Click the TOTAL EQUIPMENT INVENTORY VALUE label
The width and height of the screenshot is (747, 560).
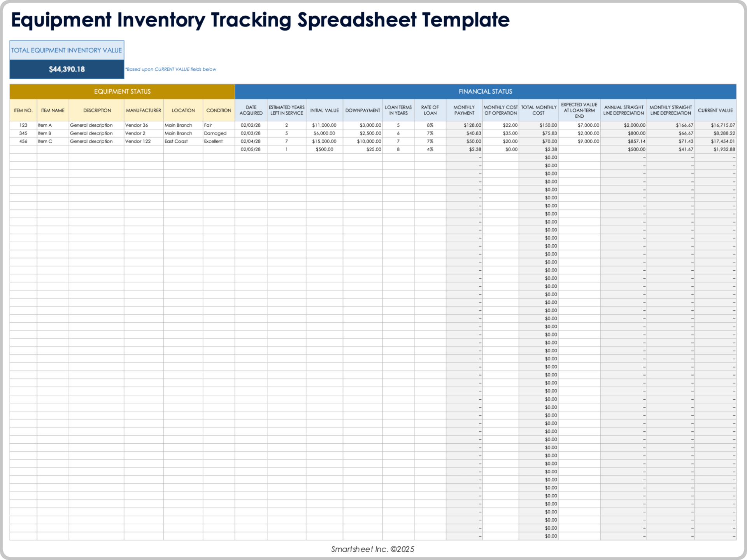click(67, 50)
